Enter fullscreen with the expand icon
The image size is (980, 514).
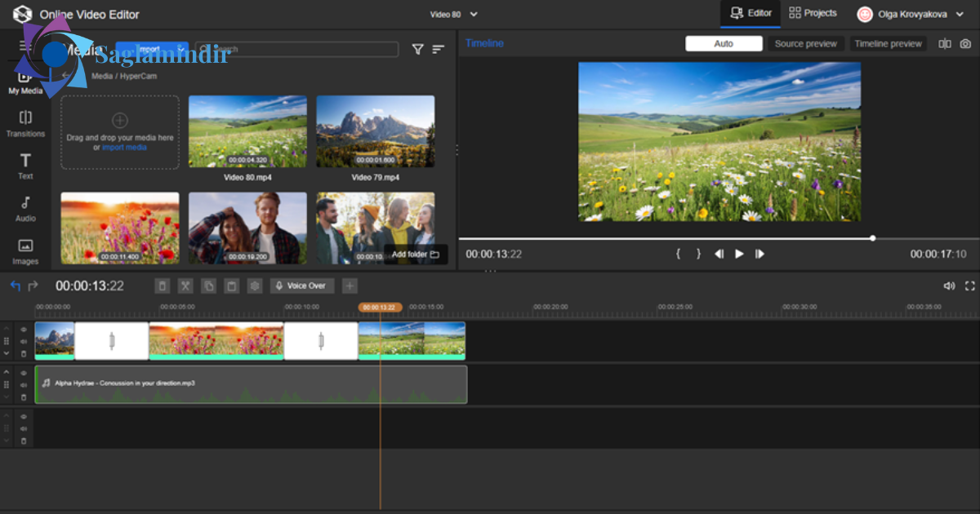point(970,286)
